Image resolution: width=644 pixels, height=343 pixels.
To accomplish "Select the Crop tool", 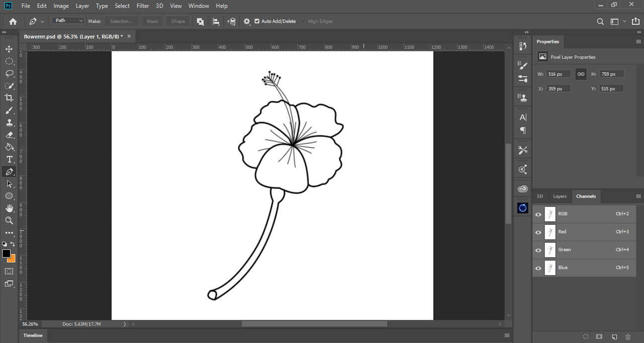I will tap(9, 98).
